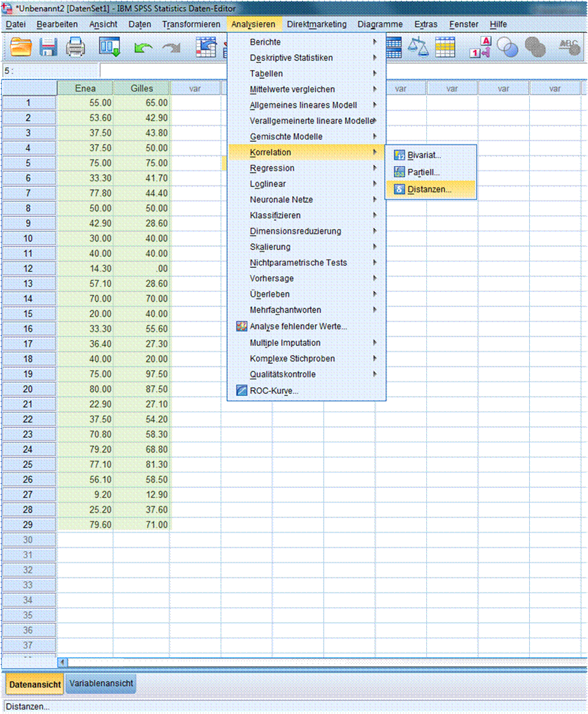Expand the Skalierung submenu arrow
The image size is (588, 714).
coord(374,247)
